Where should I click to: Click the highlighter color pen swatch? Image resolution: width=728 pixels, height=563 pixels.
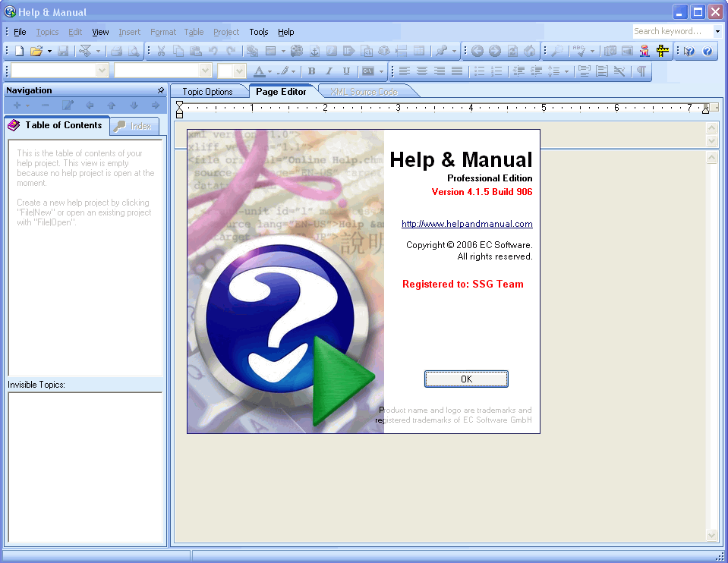point(282,71)
